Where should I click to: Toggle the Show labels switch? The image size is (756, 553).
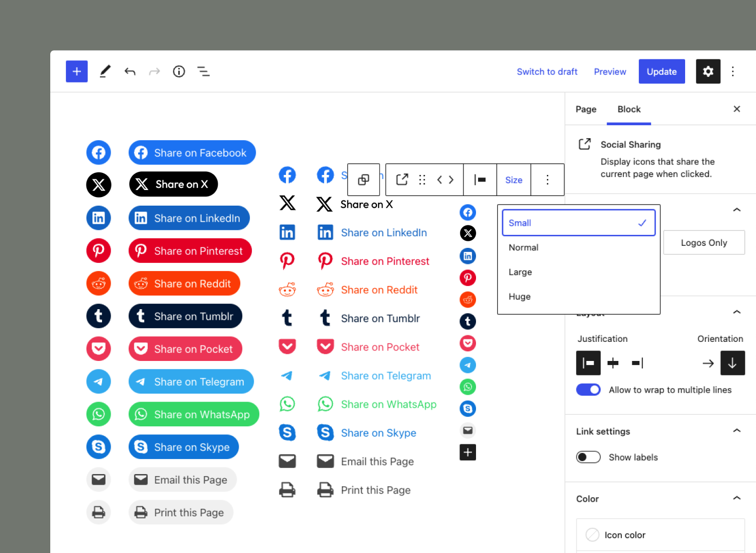pos(588,457)
